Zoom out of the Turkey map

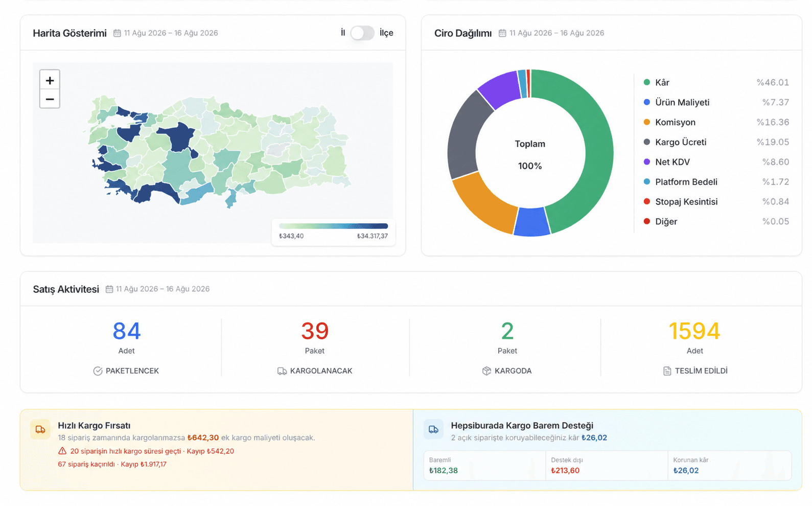50,99
